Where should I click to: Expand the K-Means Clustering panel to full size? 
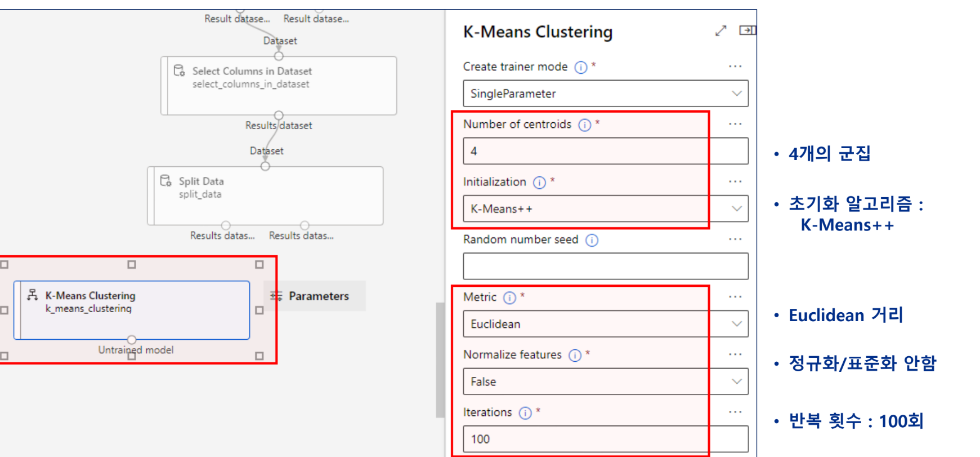pos(721,31)
